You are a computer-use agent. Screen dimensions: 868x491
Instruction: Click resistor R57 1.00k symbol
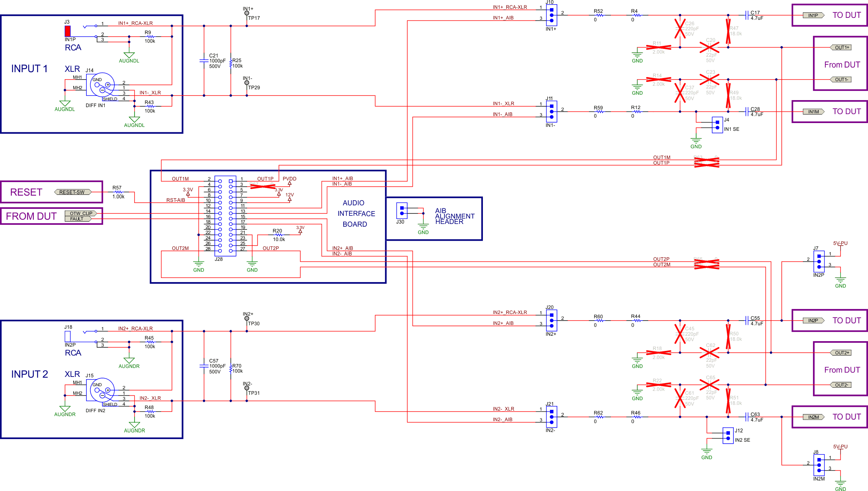pyautogui.click(x=118, y=192)
